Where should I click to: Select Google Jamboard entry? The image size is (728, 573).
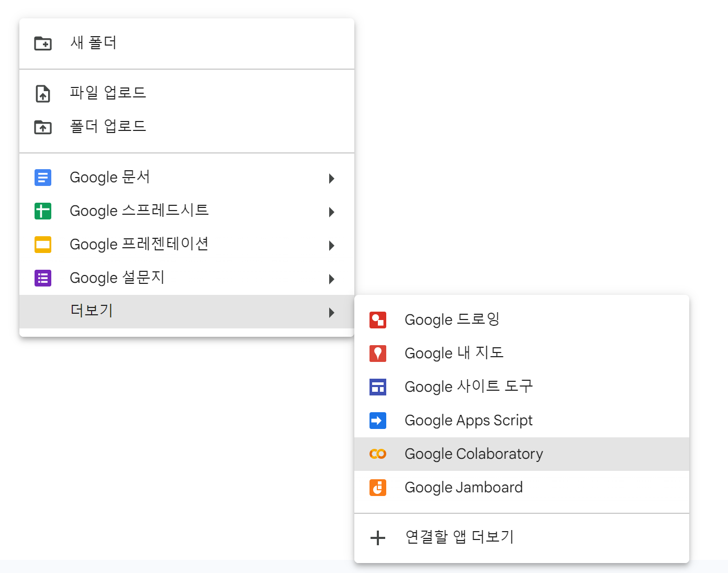(x=522, y=488)
